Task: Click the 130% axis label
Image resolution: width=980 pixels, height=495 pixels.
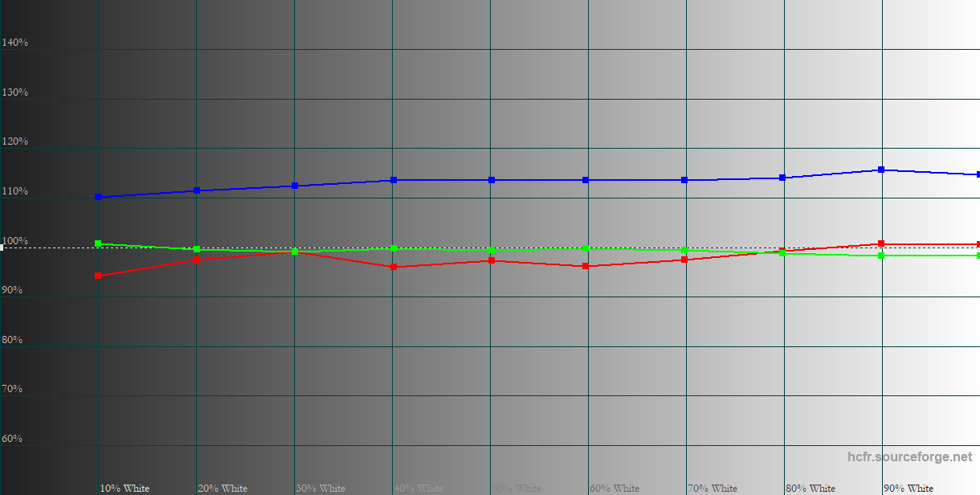Action: (x=15, y=92)
